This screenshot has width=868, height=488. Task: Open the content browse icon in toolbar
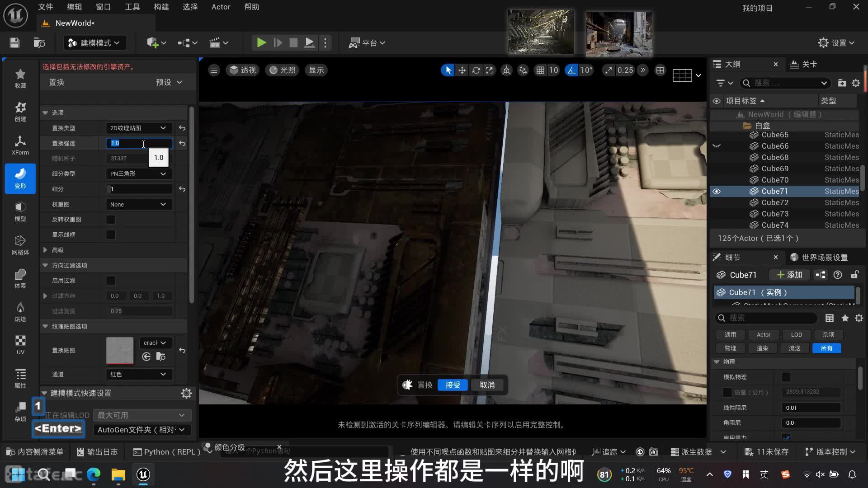coord(39,43)
